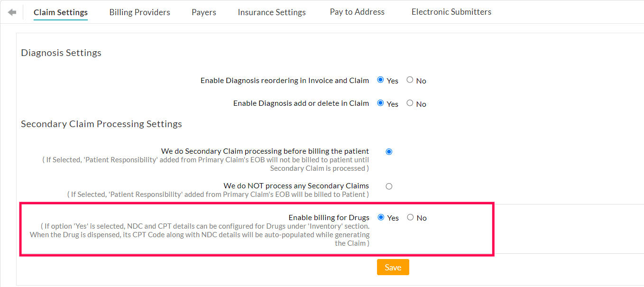644x287 pixels.
Task: Select Secondary Claim processing before billing patient
Action: coord(389,151)
